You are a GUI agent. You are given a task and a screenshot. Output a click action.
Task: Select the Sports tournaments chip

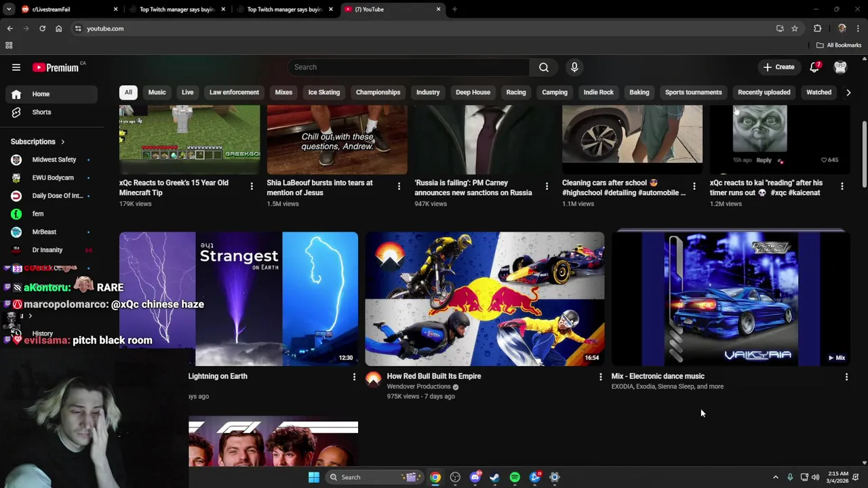[693, 92]
